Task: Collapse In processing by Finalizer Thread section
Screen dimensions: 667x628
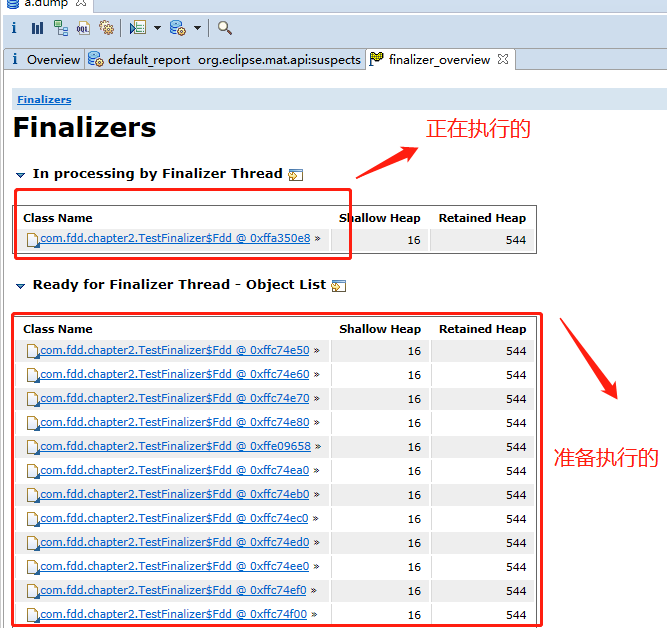Action: tap(21, 174)
